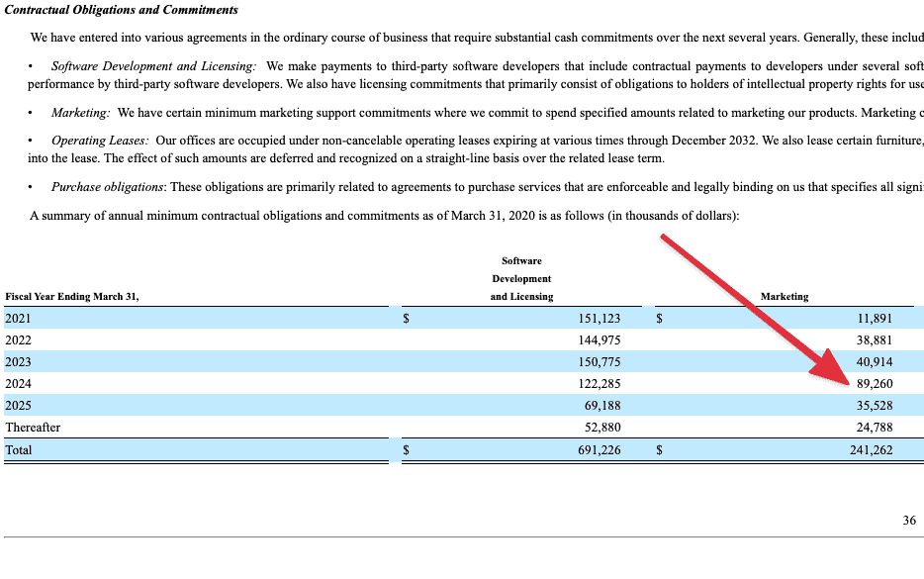Click the 151,123 software development value

pos(600,318)
